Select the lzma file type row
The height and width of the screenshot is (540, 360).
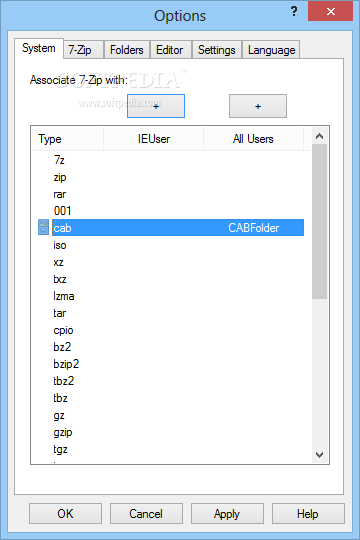[171, 296]
